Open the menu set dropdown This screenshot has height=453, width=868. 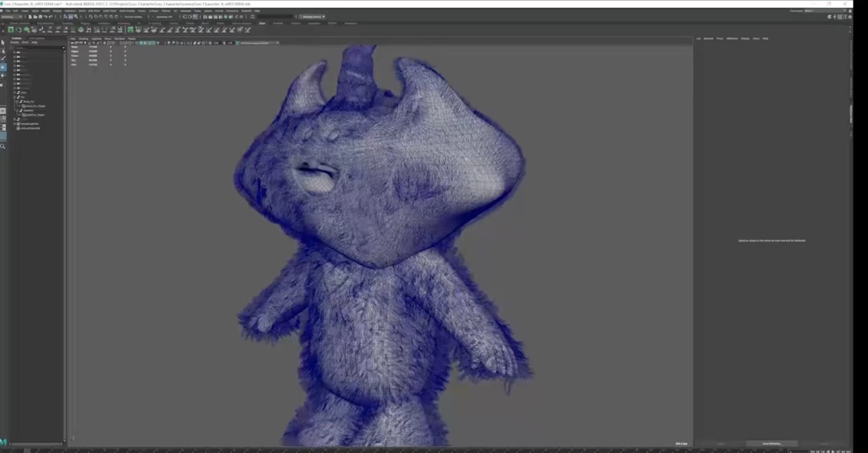[11, 16]
